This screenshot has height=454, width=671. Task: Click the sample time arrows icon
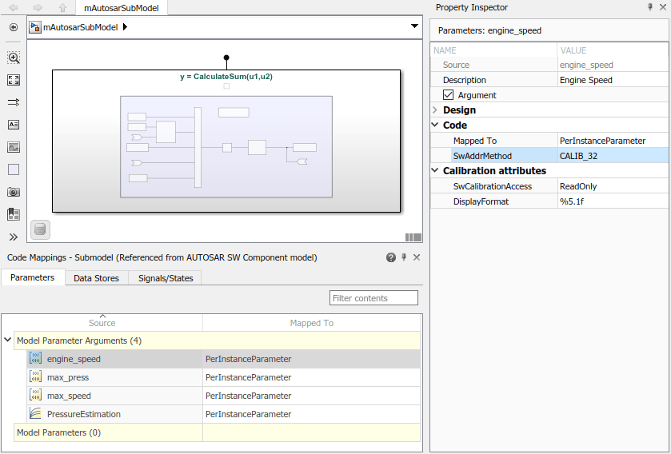coord(13,102)
